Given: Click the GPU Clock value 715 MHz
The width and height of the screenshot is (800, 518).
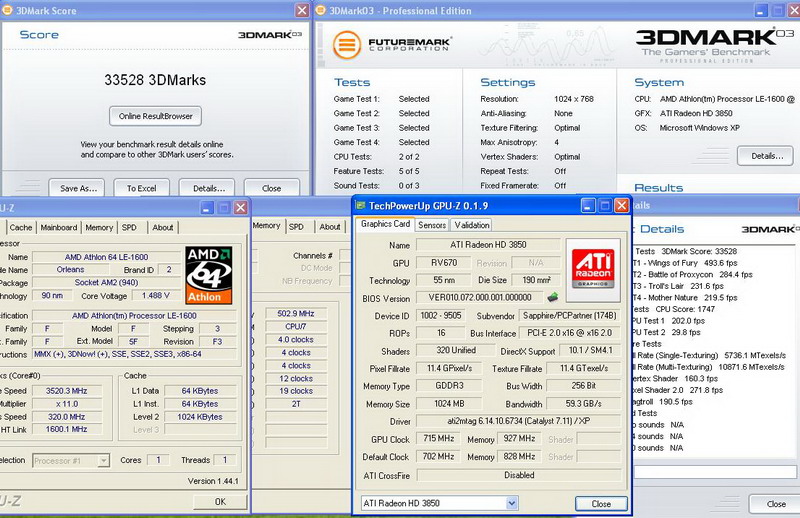Looking at the screenshot, I should (x=438, y=438).
